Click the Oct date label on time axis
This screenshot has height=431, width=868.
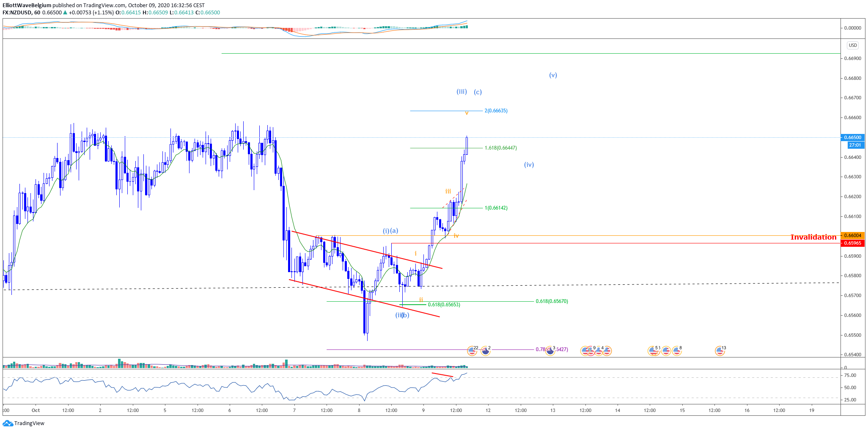(x=36, y=410)
